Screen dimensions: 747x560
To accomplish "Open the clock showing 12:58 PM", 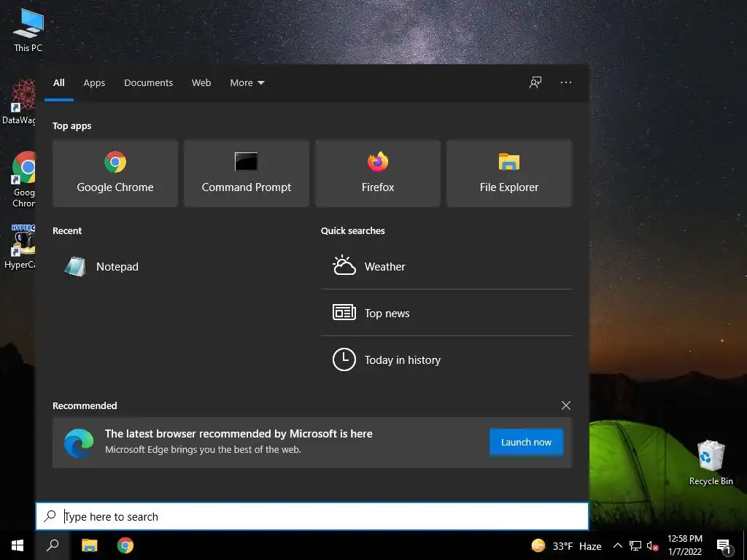I will coord(684,545).
